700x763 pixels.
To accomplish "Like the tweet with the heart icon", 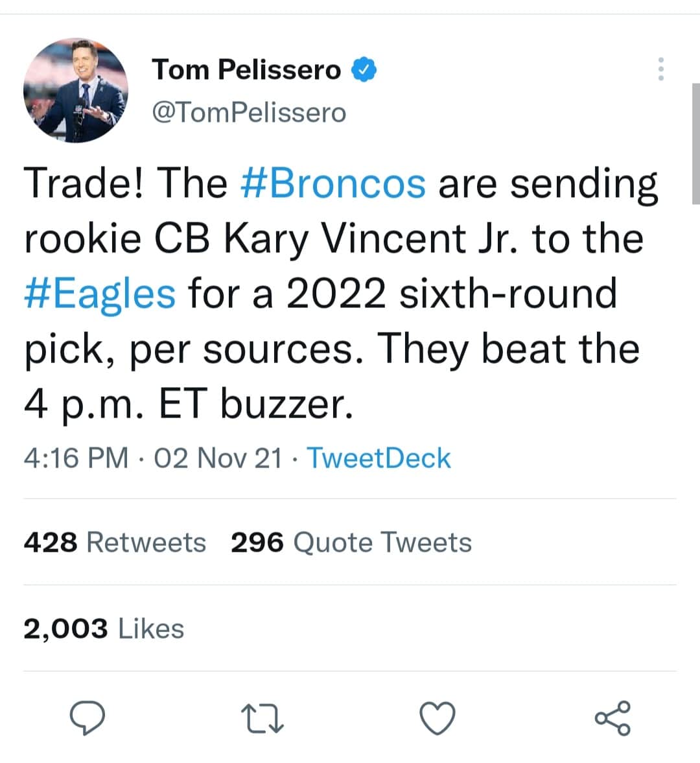I will coord(437,718).
